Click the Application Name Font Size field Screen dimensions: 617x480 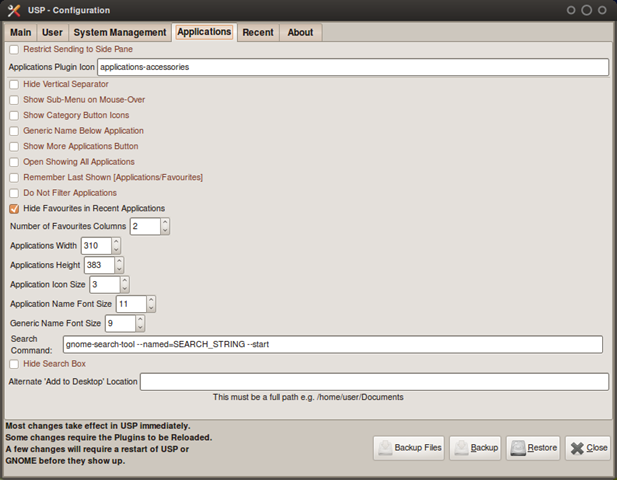point(131,304)
